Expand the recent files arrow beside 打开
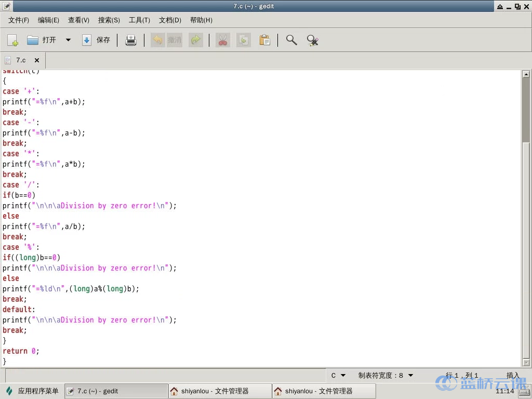Screen dimensions: 532x399 [x=68, y=40]
